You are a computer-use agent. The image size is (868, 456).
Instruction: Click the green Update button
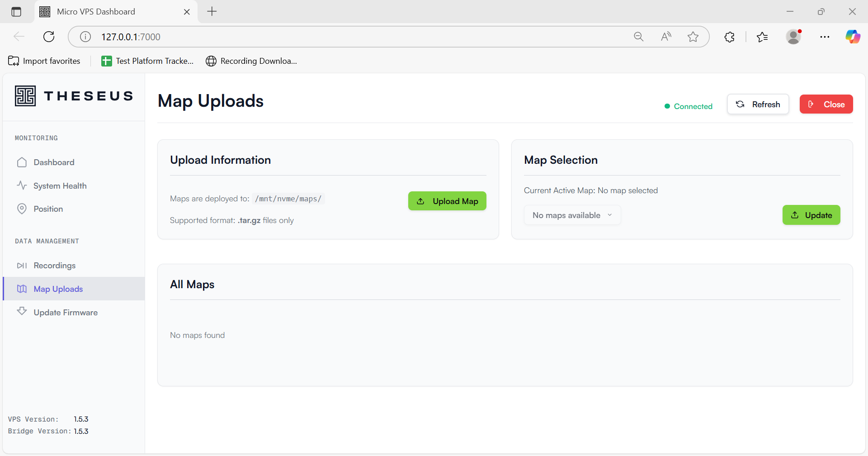(x=811, y=215)
